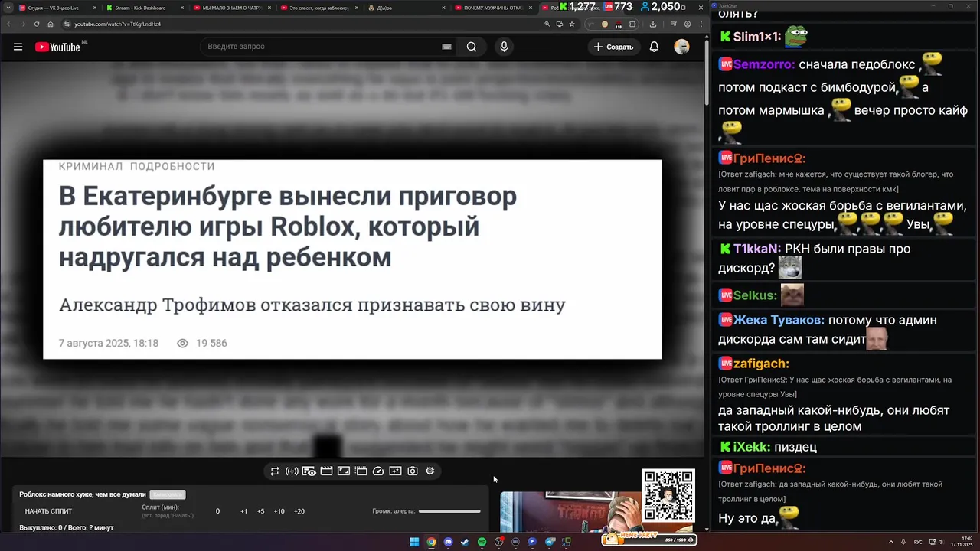
Task: Close the 'Stream - Kick Dashboard' tab
Action: pos(181,8)
